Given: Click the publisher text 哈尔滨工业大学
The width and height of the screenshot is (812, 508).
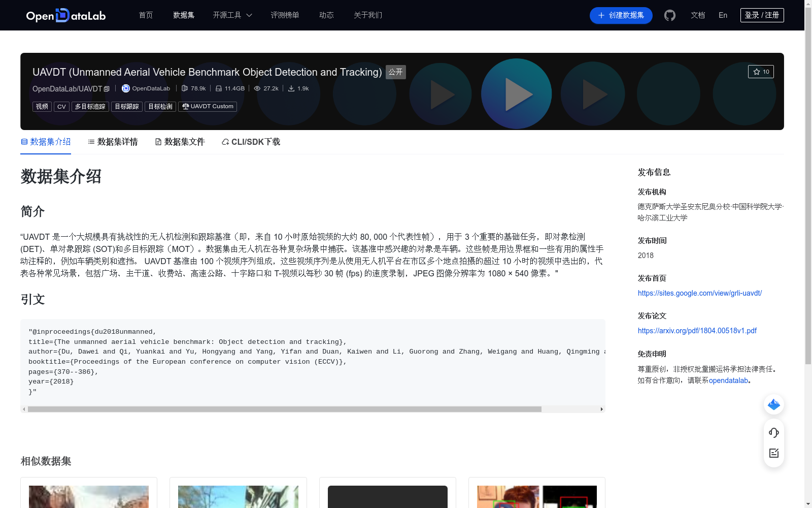Looking at the screenshot, I should coord(663,218).
